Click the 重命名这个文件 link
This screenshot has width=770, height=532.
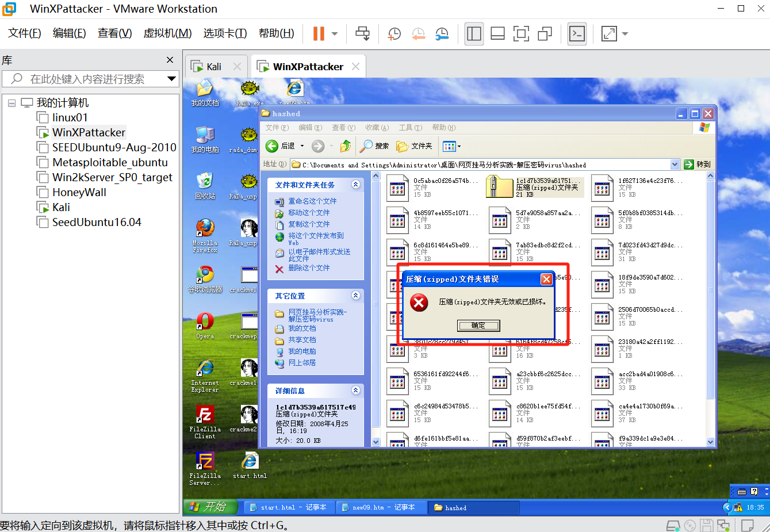tap(312, 201)
